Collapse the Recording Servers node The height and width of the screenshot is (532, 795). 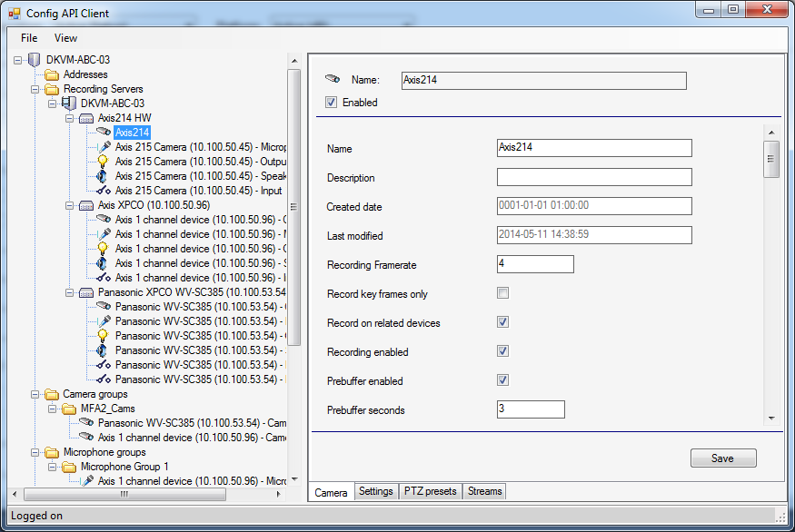pos(35,90)
